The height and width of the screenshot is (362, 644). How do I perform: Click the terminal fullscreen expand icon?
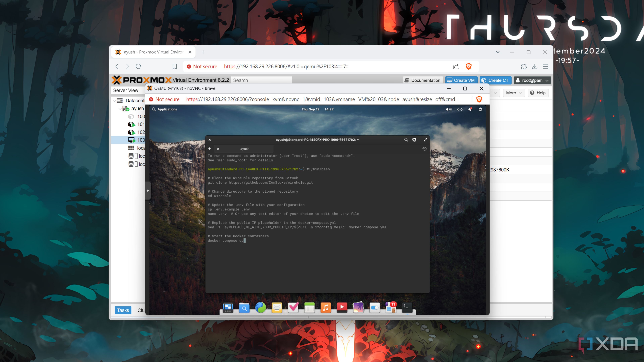425,140
